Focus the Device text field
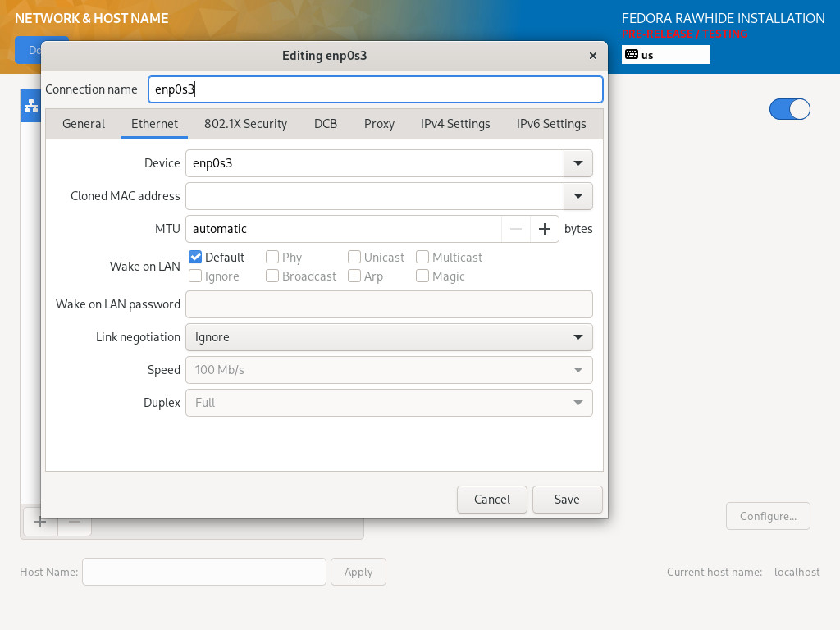The height and width of the screenshot is (630, 840). point(375,163)
